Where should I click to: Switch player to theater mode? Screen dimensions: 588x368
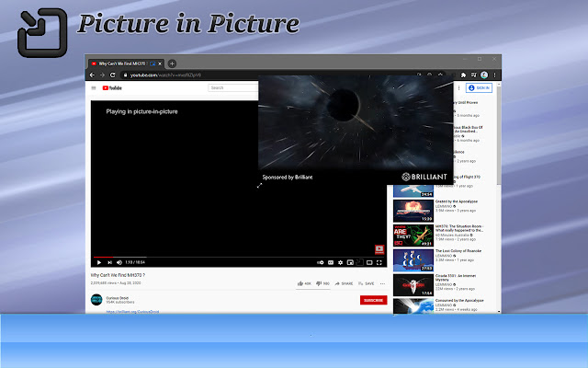[x=370, y=262]
